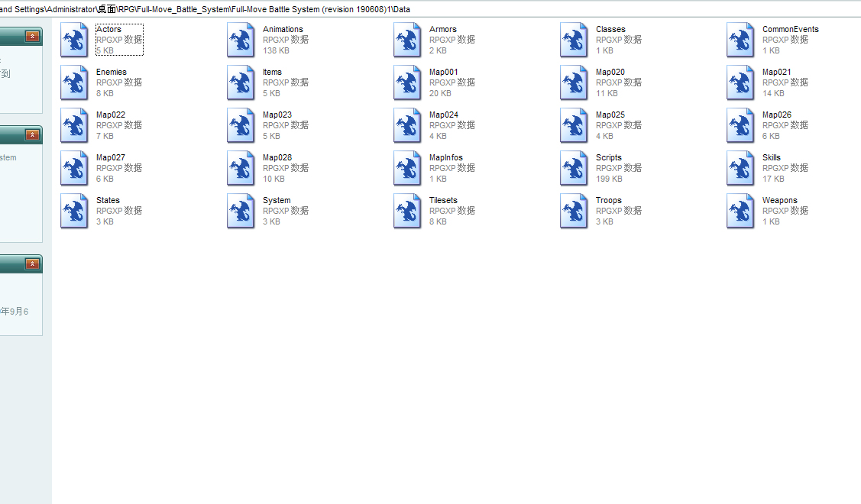Select the Armors file icon
The width and height of the screenshot is (861, 504).
tap(407, 40)
